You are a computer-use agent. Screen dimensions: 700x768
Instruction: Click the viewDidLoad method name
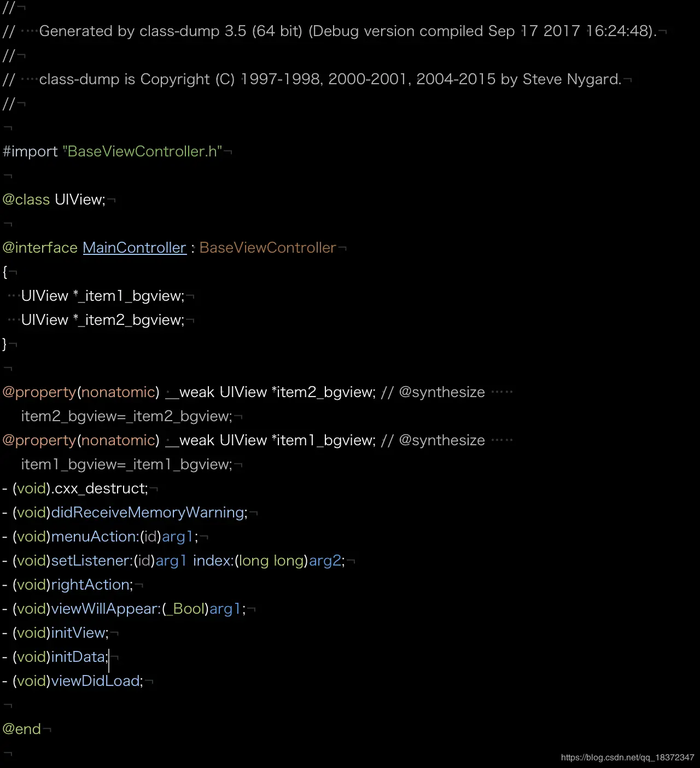pos(95,681)
